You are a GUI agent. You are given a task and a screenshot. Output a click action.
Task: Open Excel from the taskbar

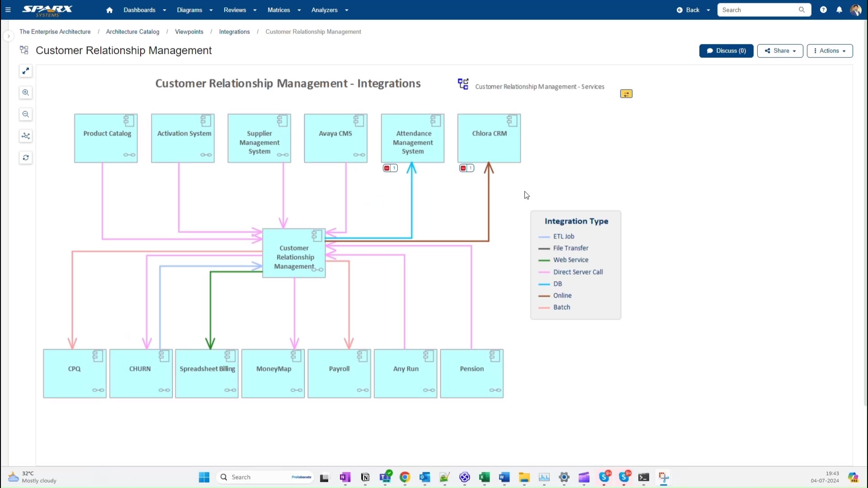(x=485, y=477)
